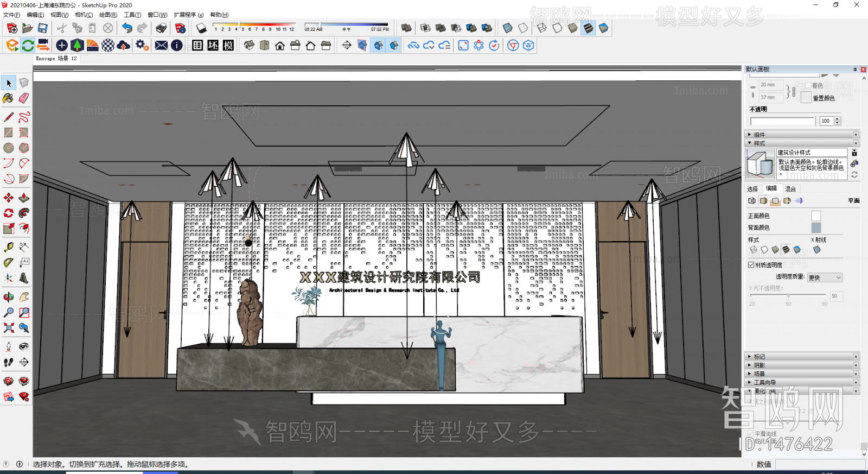Click create new style button

coord(854,163)
